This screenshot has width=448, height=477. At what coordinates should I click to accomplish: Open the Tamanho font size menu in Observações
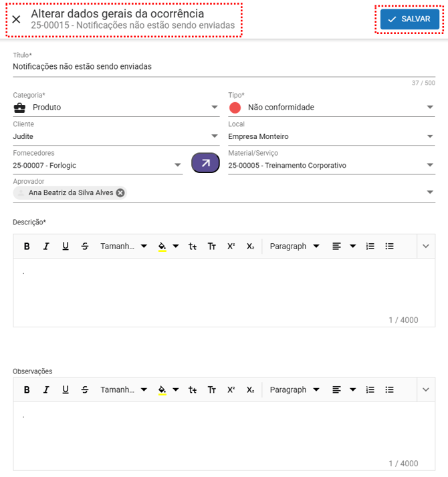124,390
